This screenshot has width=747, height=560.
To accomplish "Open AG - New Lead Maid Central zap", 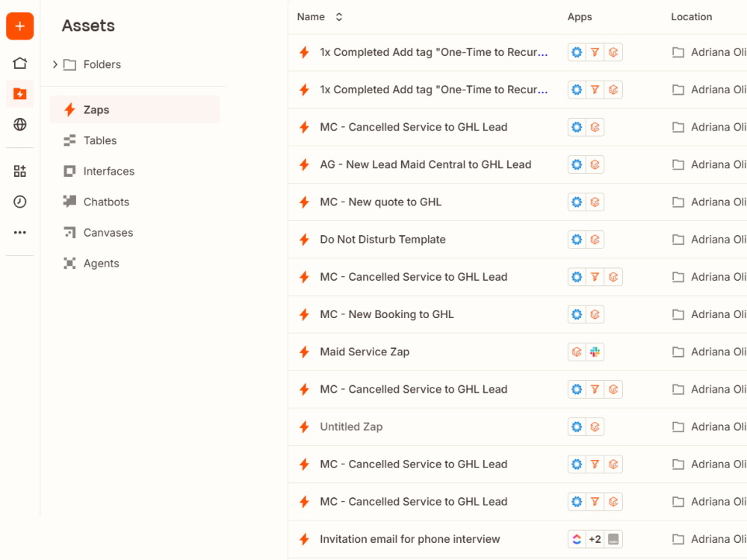I will pyautogui.click(x=426, y=164).
